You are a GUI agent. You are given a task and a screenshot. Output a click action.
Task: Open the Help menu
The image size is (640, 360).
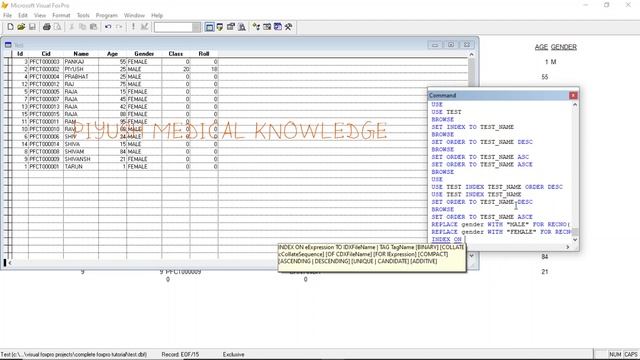157,16
